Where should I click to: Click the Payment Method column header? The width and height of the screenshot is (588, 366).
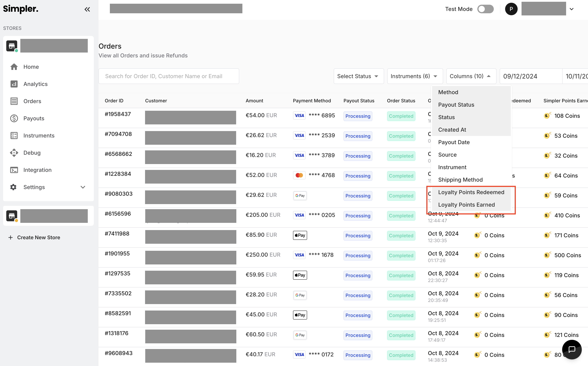point(312,100)
